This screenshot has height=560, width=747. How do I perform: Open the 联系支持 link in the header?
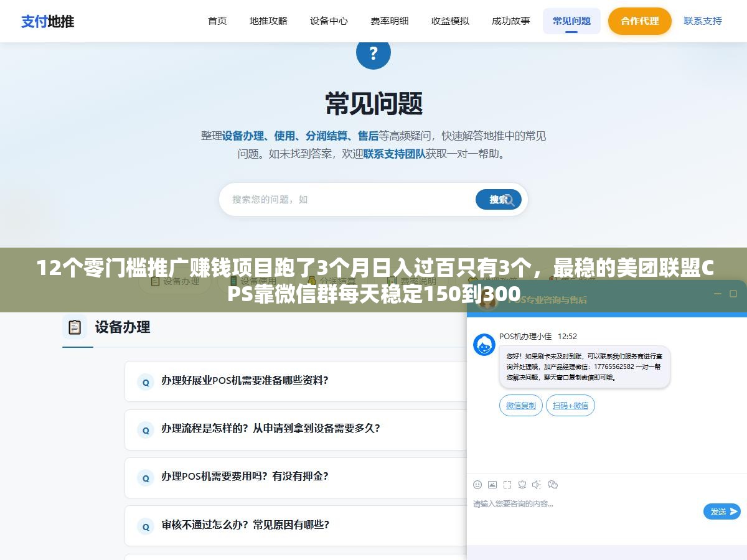(x=703, y=21)
